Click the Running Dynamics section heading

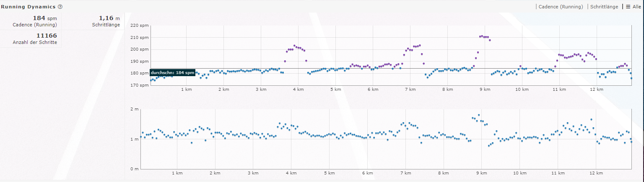click(x=28, y=7)
